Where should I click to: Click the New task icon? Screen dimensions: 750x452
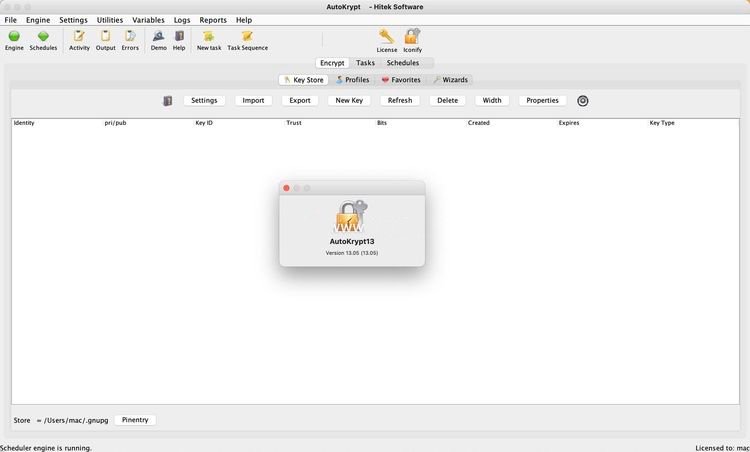coord(209,37)
